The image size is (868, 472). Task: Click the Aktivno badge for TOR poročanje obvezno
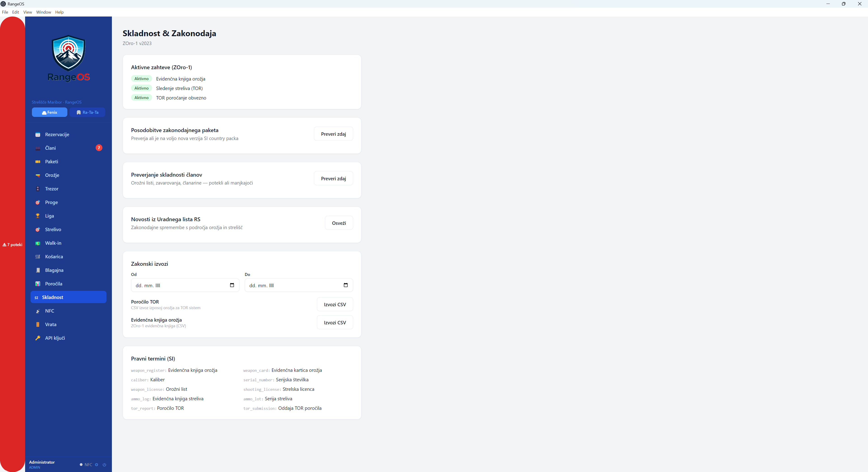[141, 97]
